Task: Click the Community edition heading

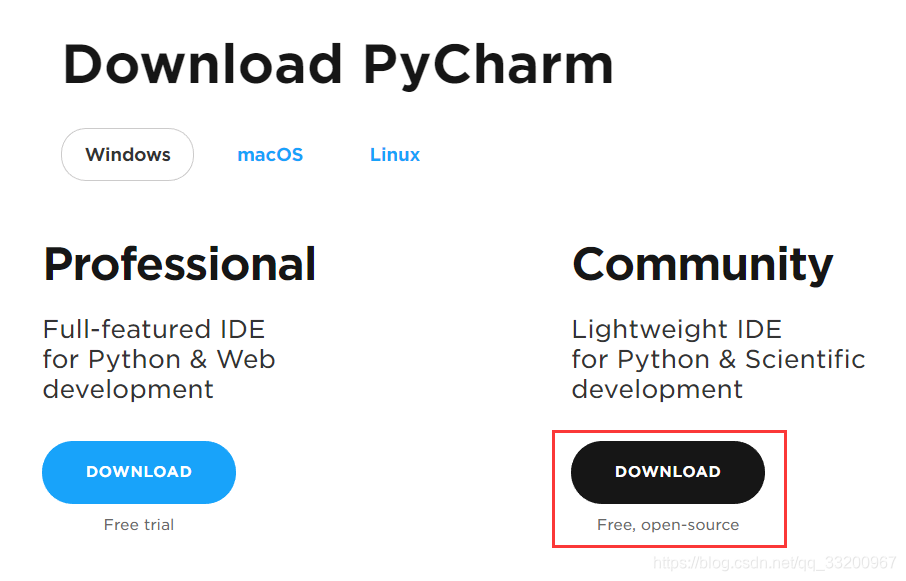Action: point(702,264)
